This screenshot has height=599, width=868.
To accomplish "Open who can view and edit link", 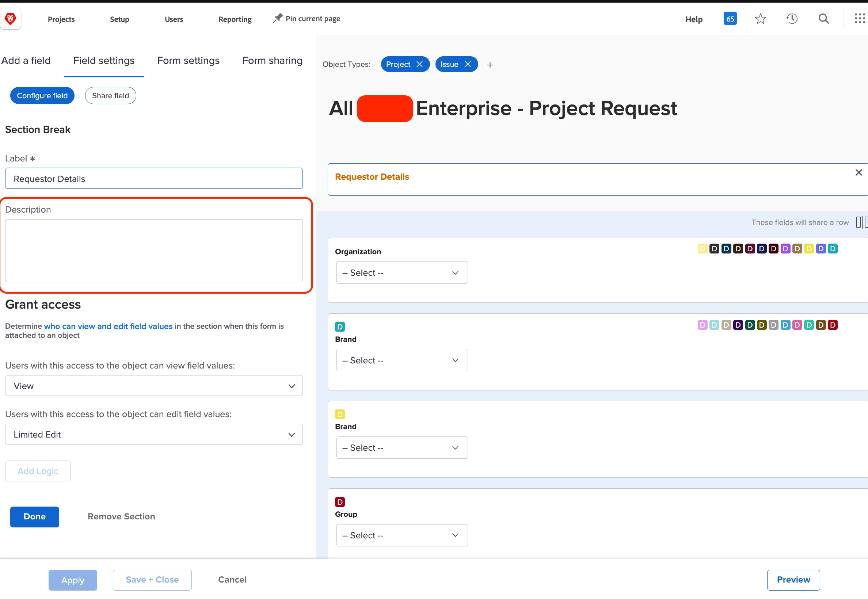I will pos(108,326).
